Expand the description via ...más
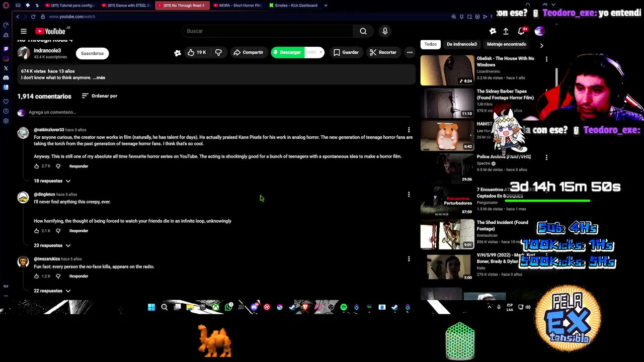This screenshot has height=362, width=644. click(99, 78)
